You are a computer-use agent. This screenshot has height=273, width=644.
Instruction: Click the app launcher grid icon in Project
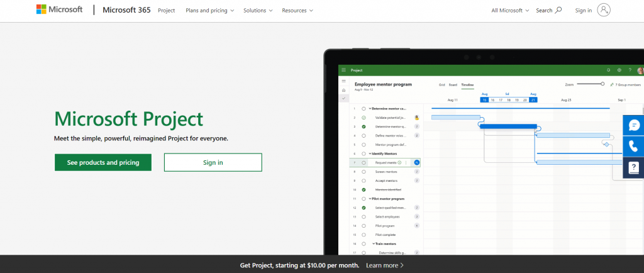coord(344,70)
